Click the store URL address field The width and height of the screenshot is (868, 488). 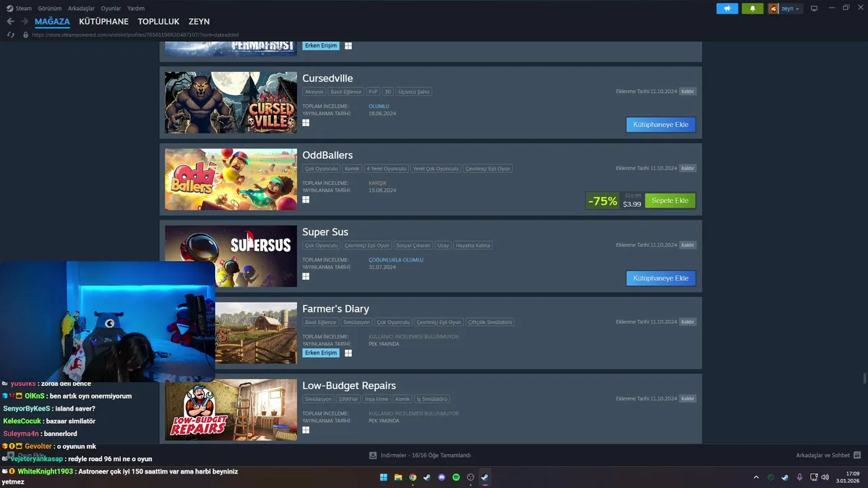tap(136, 35)
